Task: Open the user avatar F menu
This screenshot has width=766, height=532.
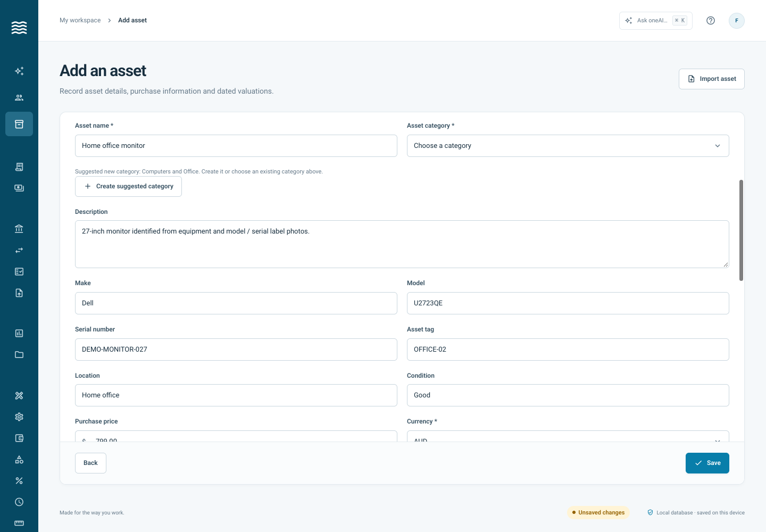Action: coord(737,21)
